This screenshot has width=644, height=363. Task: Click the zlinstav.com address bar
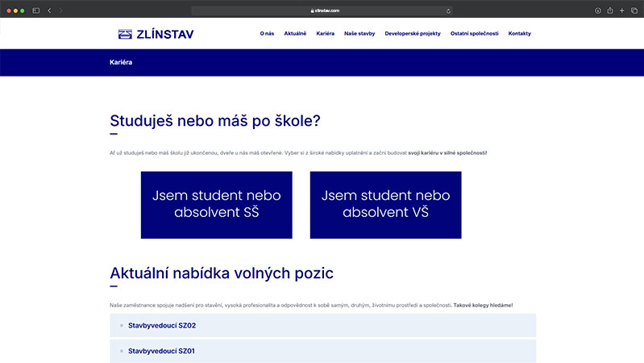[322, 10]
